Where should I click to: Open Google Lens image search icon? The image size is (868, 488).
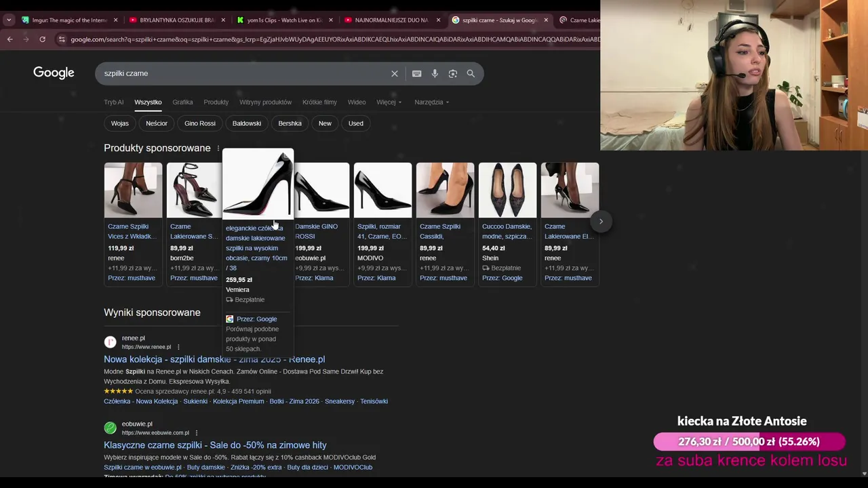[453, 74]
